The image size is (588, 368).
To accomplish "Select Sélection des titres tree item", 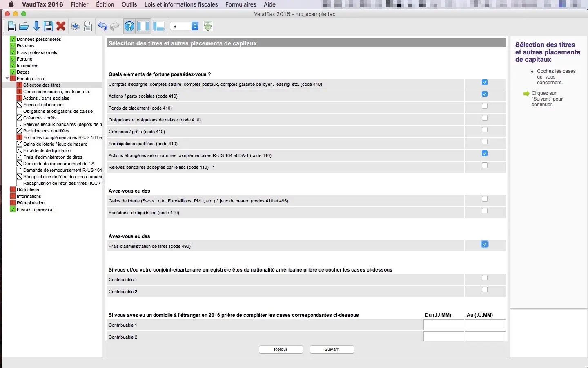I will [42, 85].
